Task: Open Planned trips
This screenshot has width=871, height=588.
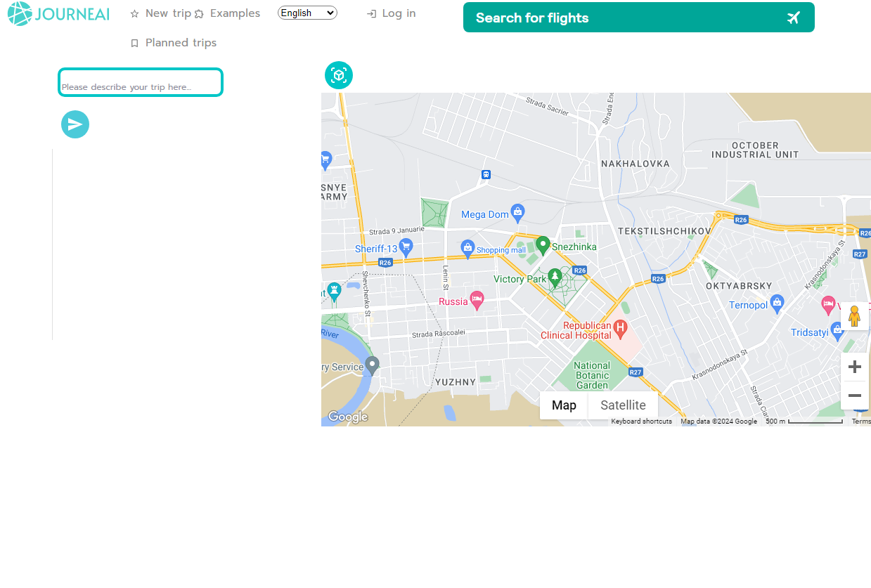Action: point(174,43)
